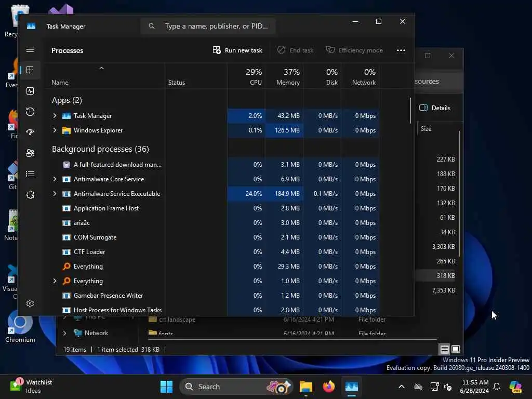Open the Windows Start menu
Screen dimensions: 532x399
point(166,387)
